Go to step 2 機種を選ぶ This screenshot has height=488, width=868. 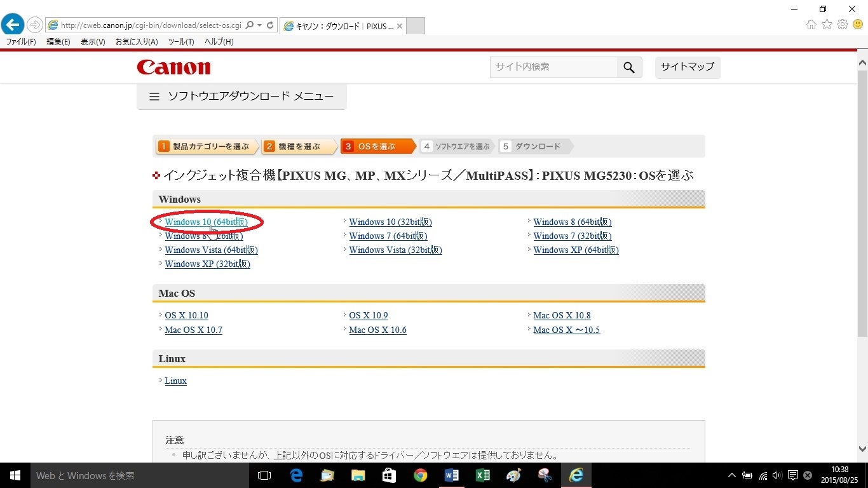pyautogui.click(x=299, y=147)
